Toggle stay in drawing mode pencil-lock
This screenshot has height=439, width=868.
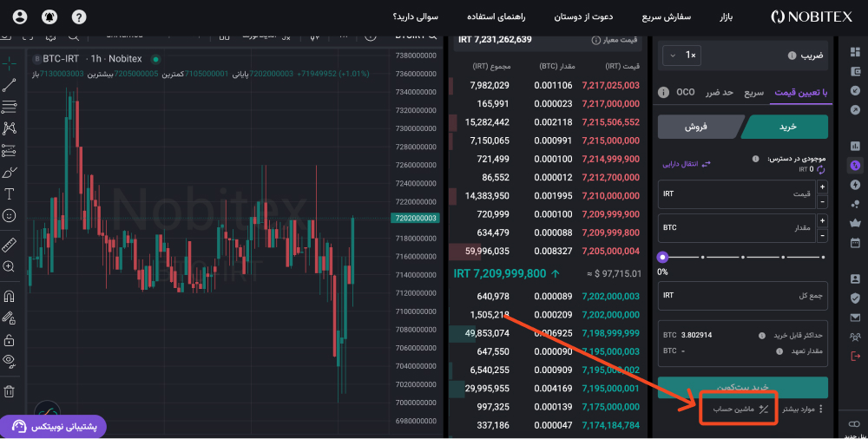pyautogui.click(x=9, y=318)
